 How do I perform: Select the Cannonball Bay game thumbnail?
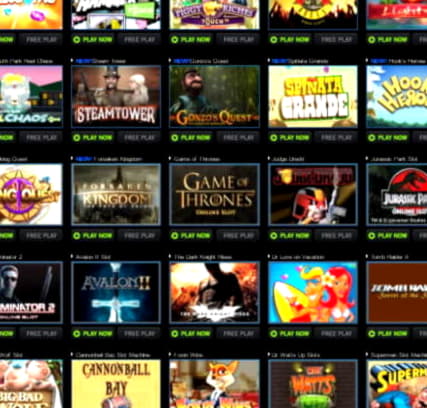(x=116, y=384)
